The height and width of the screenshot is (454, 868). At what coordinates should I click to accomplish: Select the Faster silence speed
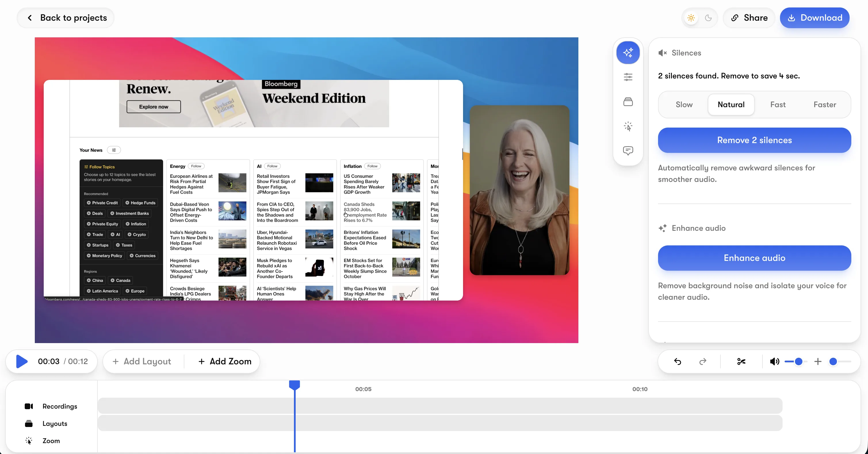click(825, 105)
